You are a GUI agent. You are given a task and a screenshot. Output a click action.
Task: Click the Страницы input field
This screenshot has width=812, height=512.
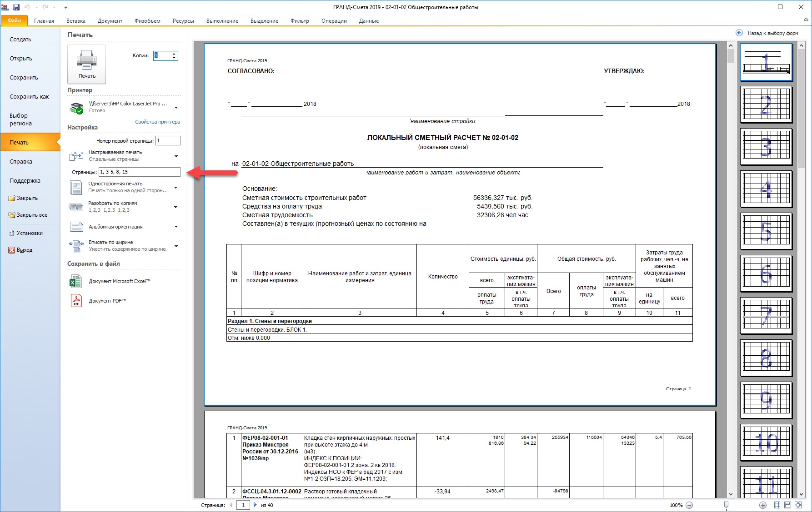139,172
